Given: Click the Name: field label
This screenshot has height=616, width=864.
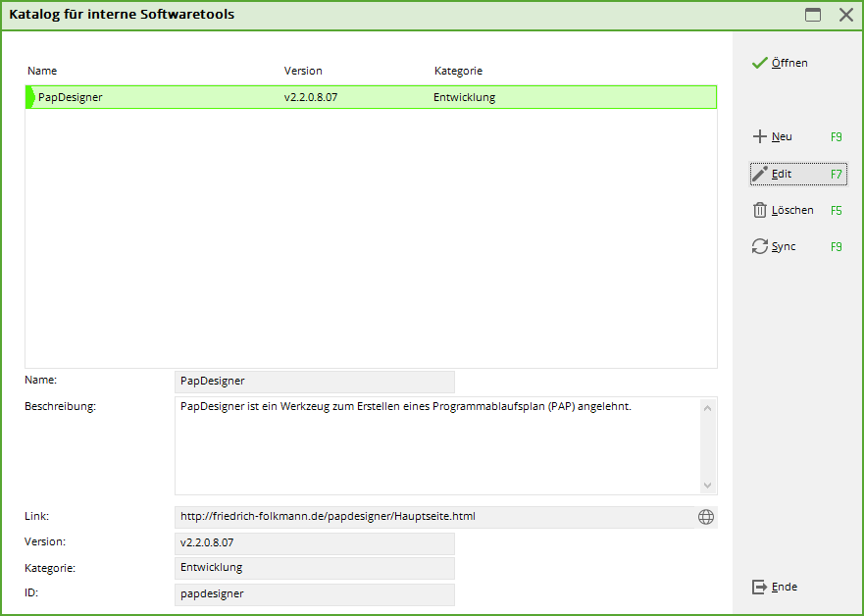Looking at the screenshot, I should tap(41, 380).
